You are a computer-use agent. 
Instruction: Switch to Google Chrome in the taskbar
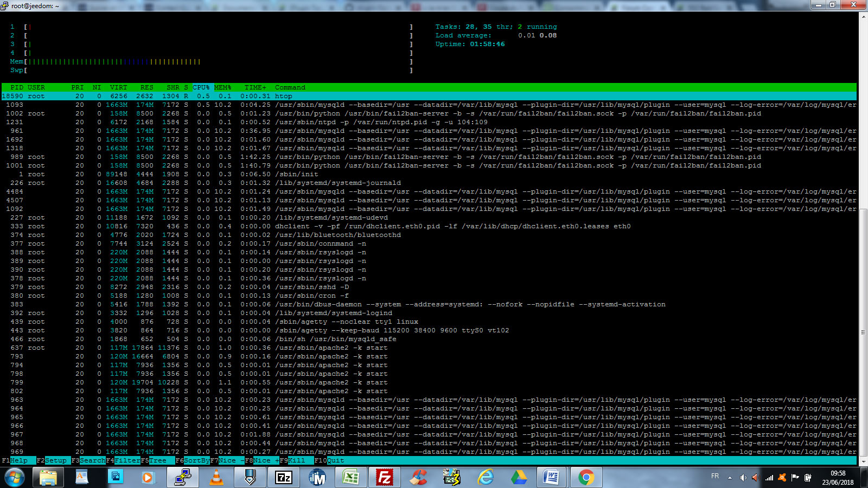586,478
